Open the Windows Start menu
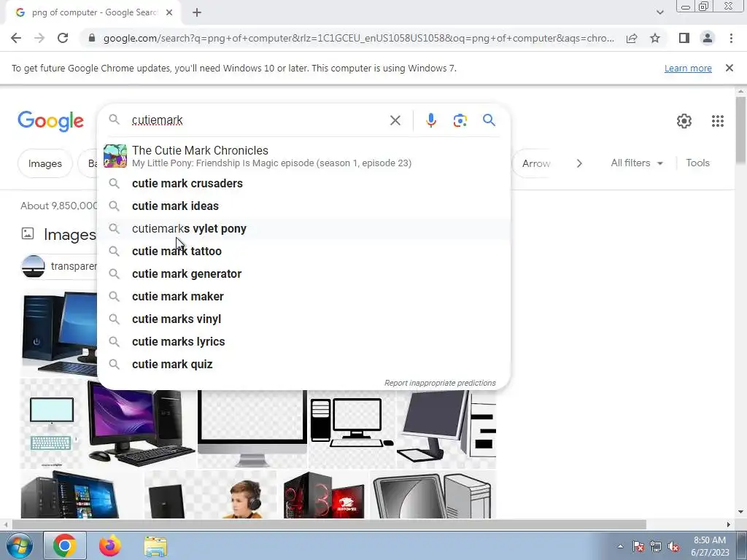This screenshot has width=747, height=560. point(19,545)
